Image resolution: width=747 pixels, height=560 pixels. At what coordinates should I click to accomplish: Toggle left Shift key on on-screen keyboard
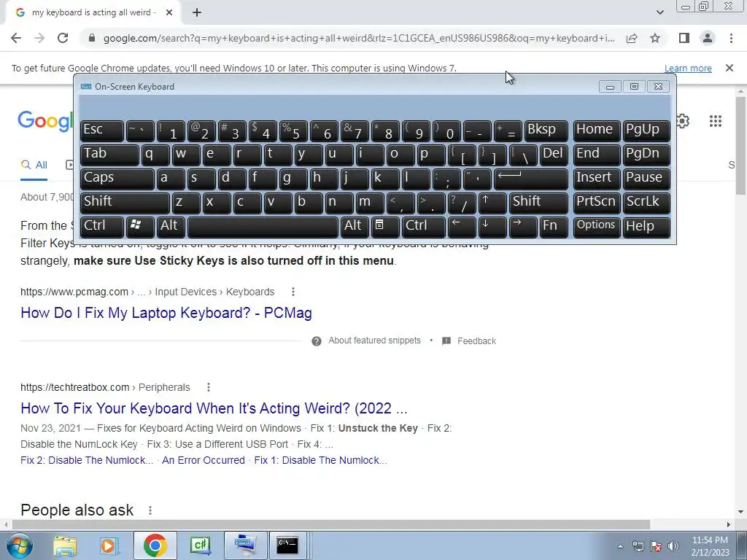[125, 203]
